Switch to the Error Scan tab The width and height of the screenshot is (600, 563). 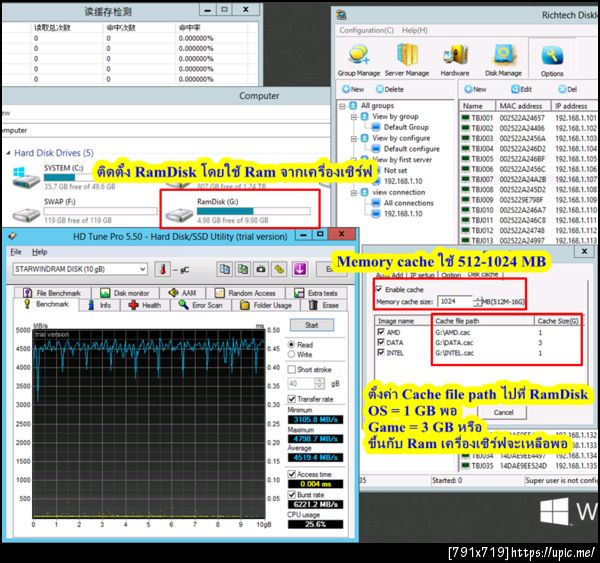click(200, 305)
